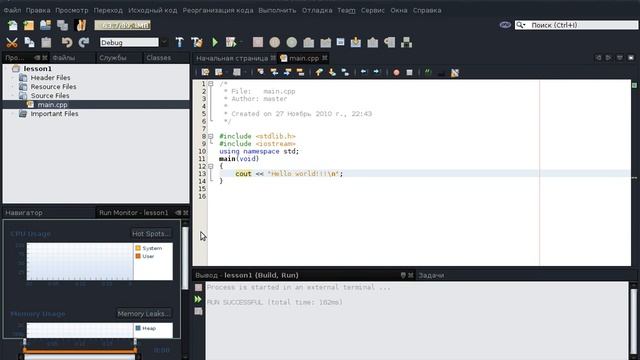Click the System legend color swatch

pyautogui.click(x=138, y=248)
